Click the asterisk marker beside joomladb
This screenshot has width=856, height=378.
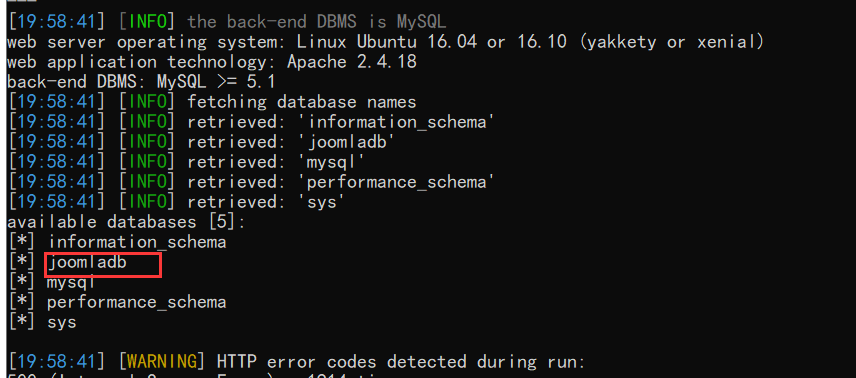tap(21, 263)
